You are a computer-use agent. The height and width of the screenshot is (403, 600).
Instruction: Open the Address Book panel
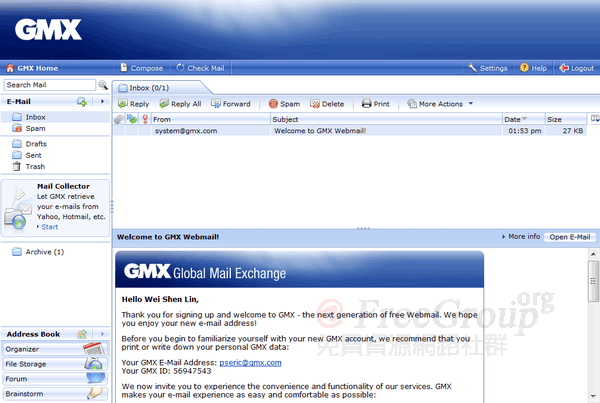[33, 334]
